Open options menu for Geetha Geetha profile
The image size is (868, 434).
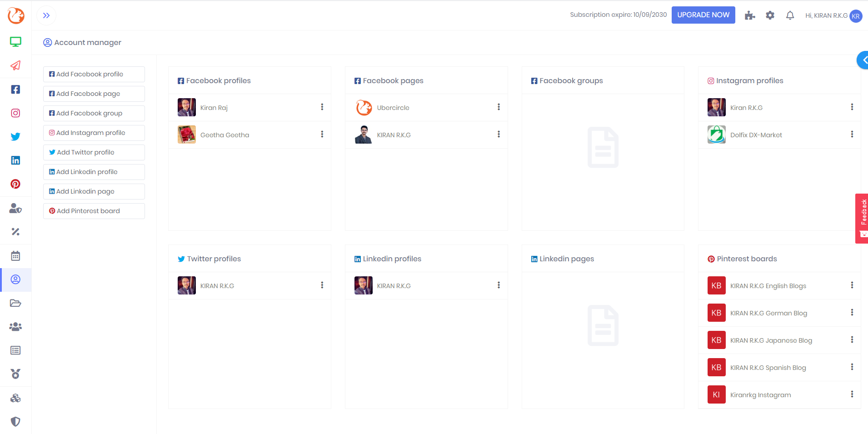(x=322, y=135)
